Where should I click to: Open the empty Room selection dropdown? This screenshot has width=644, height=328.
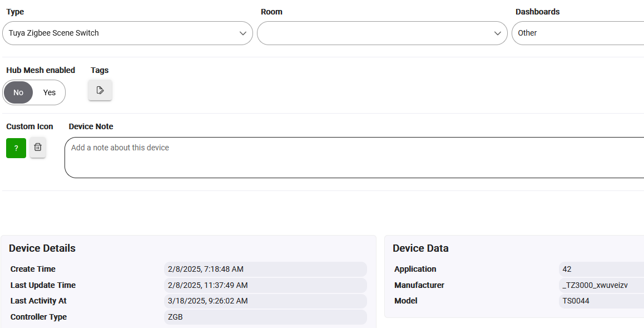pyautogui.click(x=382, y=33)
